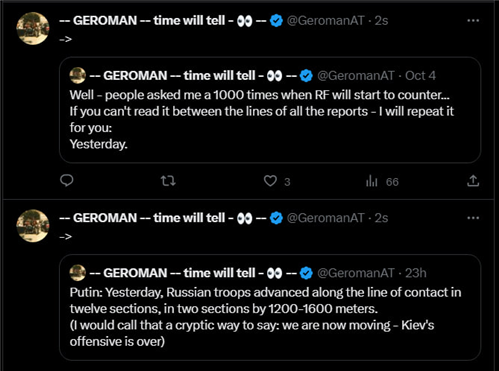
Task: Open the quoted tweet posted 23h ago
Action: click(270, 307)
